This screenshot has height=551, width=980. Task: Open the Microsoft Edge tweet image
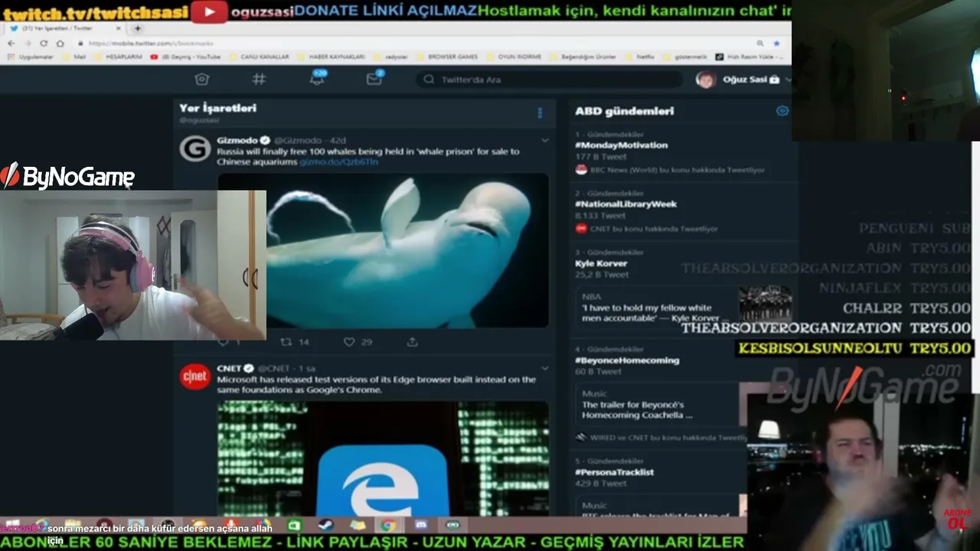(x=384, y=458)
